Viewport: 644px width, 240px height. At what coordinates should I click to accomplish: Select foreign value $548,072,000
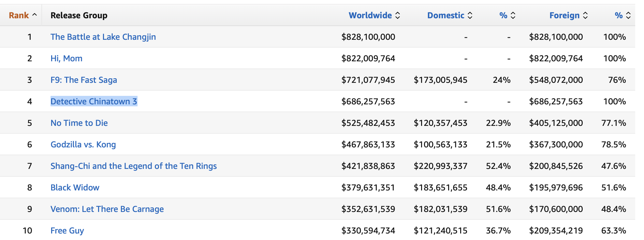[x=556, y=80]
